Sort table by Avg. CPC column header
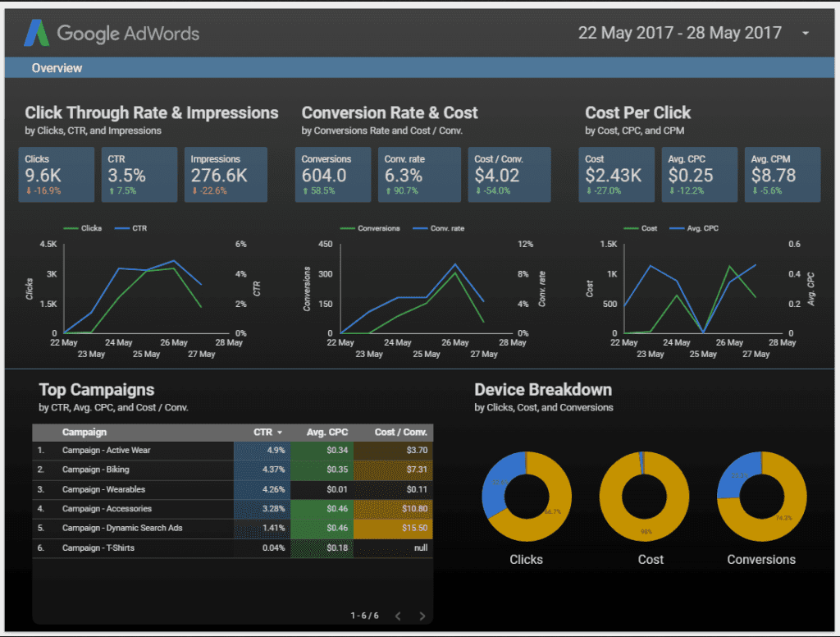Image resolution: width=840 pixels, height=637 pixels. pyautogui.click(x=326, y=432)
